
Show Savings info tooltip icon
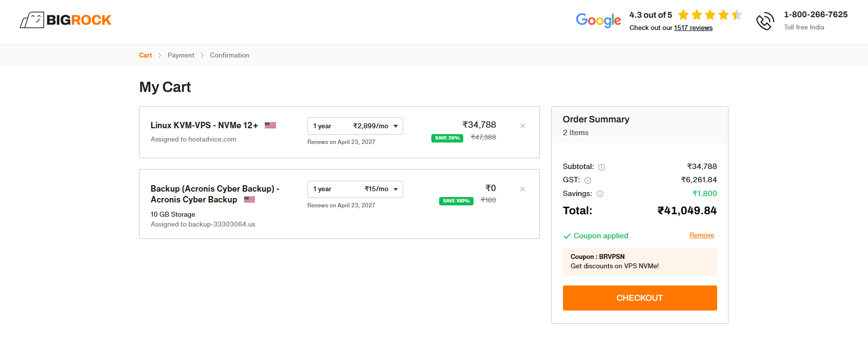600,194
